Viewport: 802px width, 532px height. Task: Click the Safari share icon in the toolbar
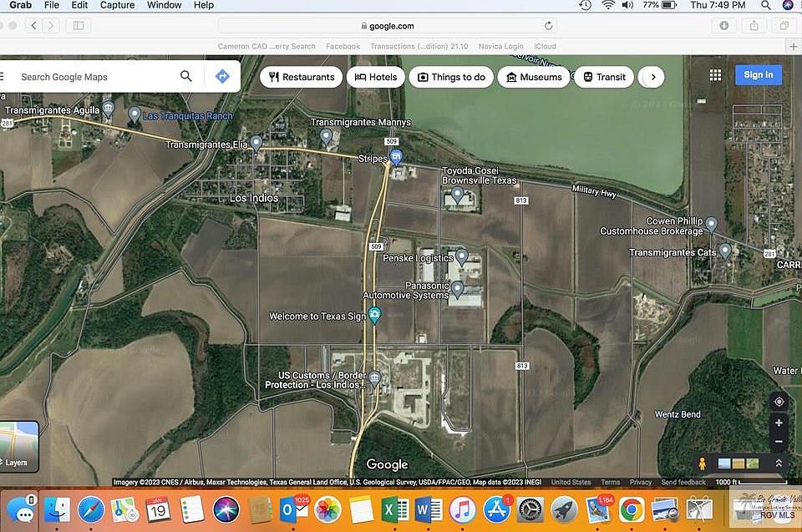click(754, 26)
